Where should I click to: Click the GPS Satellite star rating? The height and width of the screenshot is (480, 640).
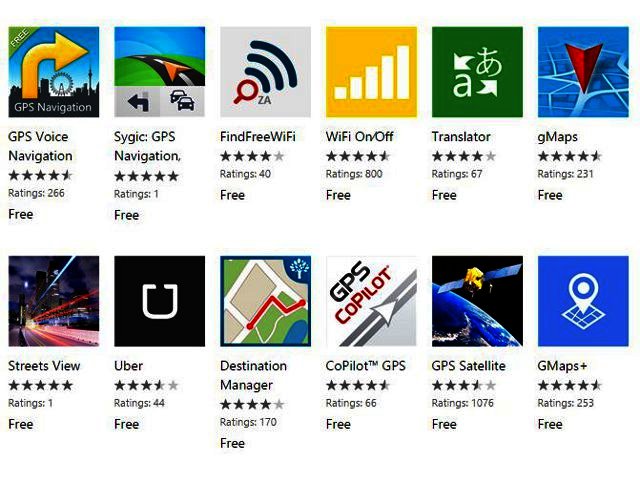[464, 385]
